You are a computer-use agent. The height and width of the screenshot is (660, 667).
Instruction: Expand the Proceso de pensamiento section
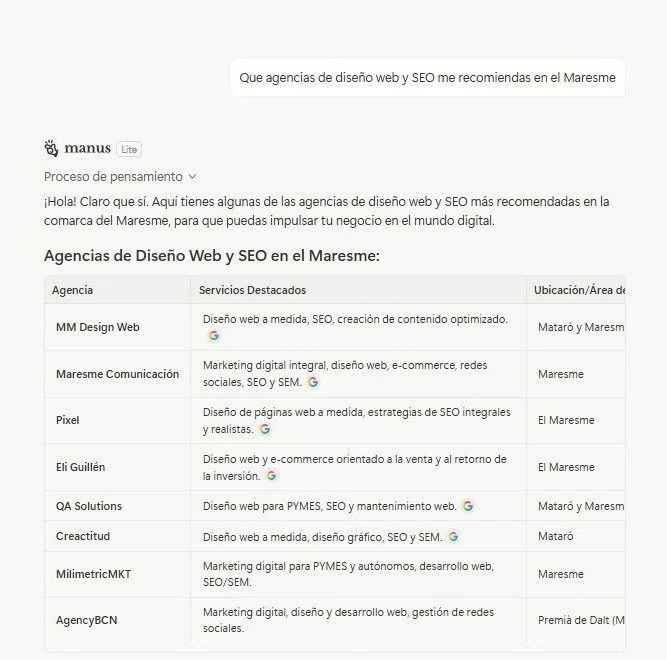click(x=120, y=176)
